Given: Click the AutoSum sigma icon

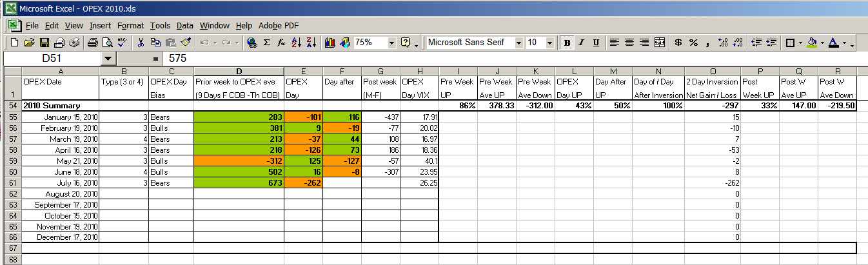Looking at the screenshot, I should point(266,43).
